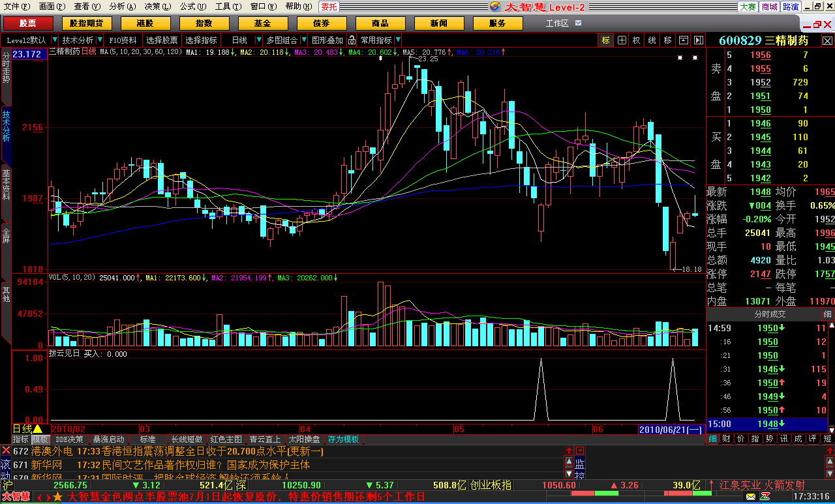Expand the Level2默认 dropdown arrow
Viewport: 835px width, 504px height.
pyautogui.click(x=54, y=40)
